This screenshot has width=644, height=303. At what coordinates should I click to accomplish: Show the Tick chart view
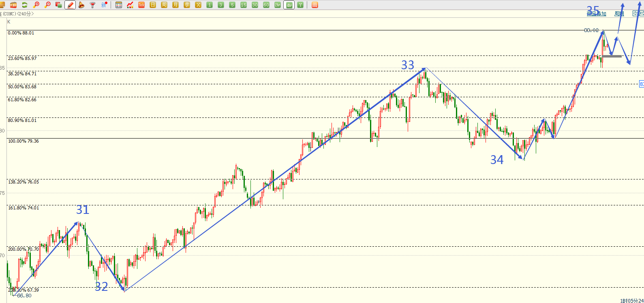141,5
